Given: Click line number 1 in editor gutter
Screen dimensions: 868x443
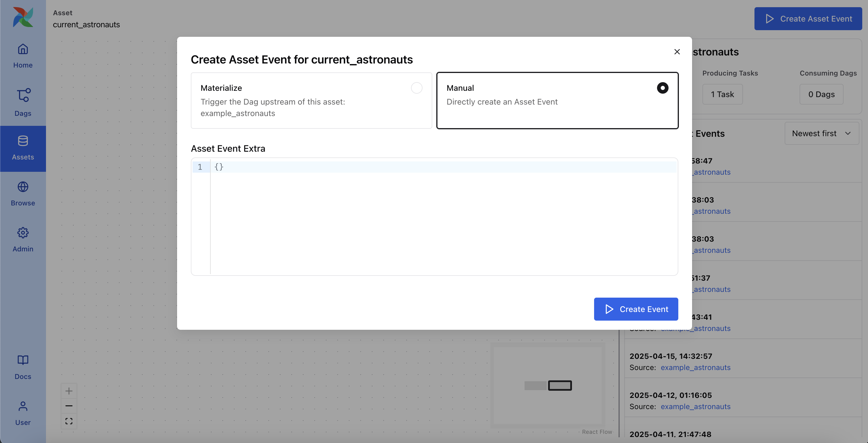Looking at the screenshot, I should [x=200, y=167].
